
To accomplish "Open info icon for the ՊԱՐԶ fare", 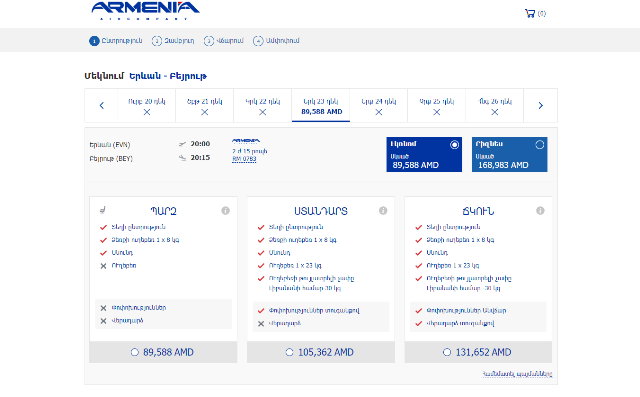I will click(x=225, y=211).
